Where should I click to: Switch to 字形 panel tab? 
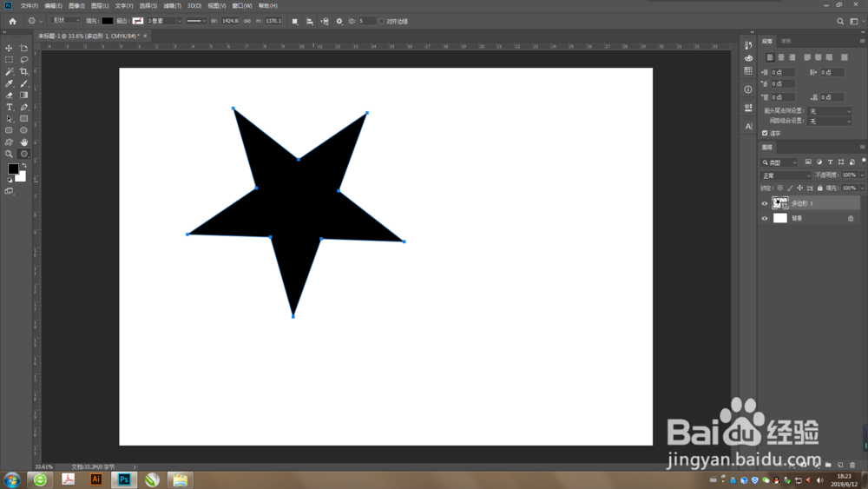point(786,41)
